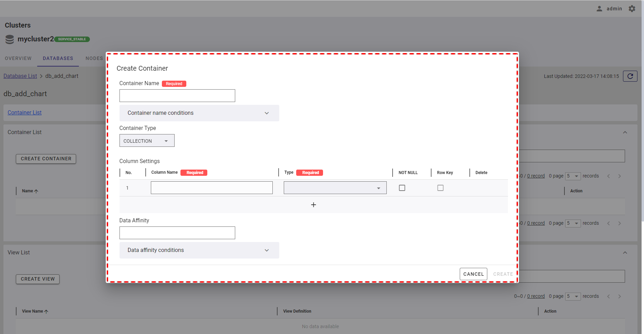Click the refresh icon near Last Updated
The width and height of the screenshot is (644, 334).
630,76
